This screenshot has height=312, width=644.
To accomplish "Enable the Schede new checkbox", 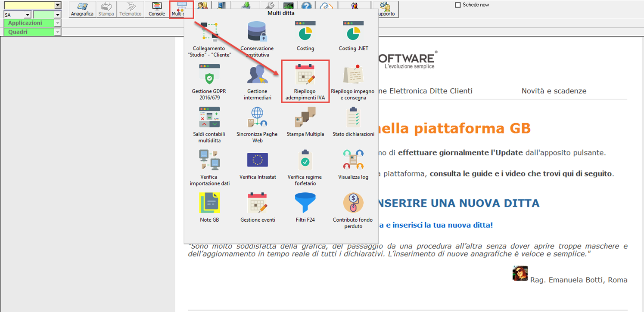I will (x=458, y=5).
